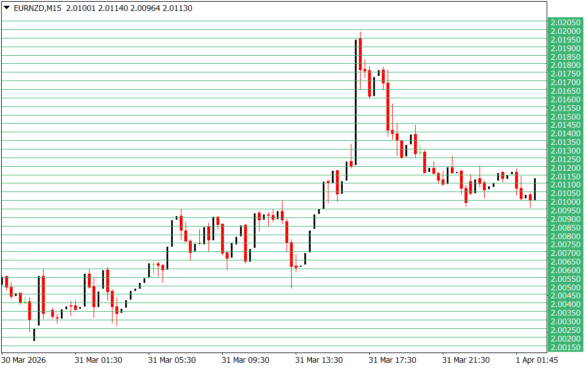Select the 31 Mar 01:30 time label
The image size is (588, 368).
tap(98, 360)
